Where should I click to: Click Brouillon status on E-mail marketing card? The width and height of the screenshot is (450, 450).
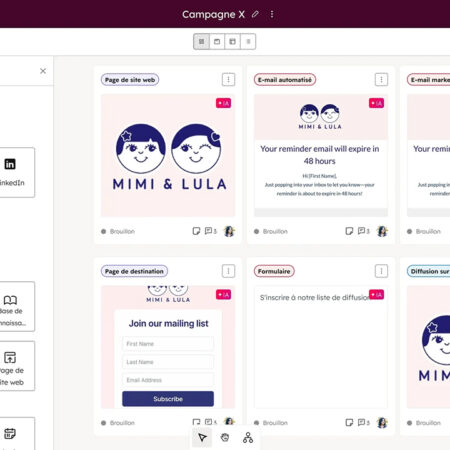tap(424, 231)
